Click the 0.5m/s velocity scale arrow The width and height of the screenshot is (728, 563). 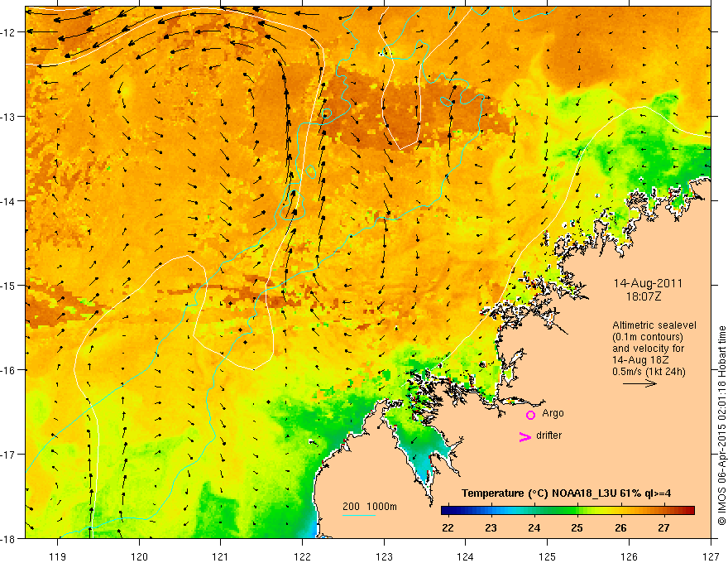pyautogui.click(x=639, y=383)
